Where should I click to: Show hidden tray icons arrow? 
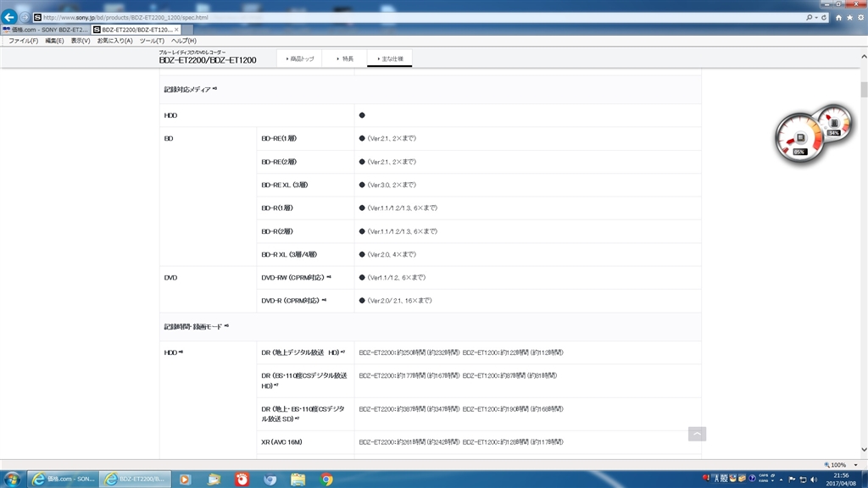(x=781, y=480)
